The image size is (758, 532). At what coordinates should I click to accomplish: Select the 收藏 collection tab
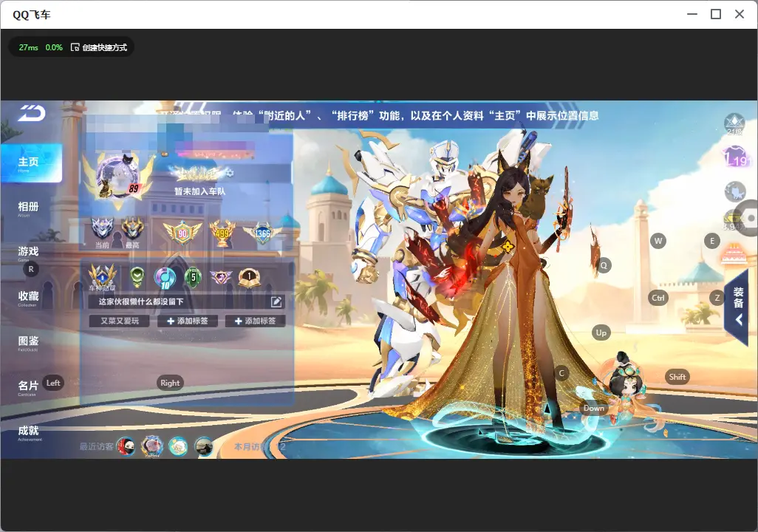click(x=28, y=298)
